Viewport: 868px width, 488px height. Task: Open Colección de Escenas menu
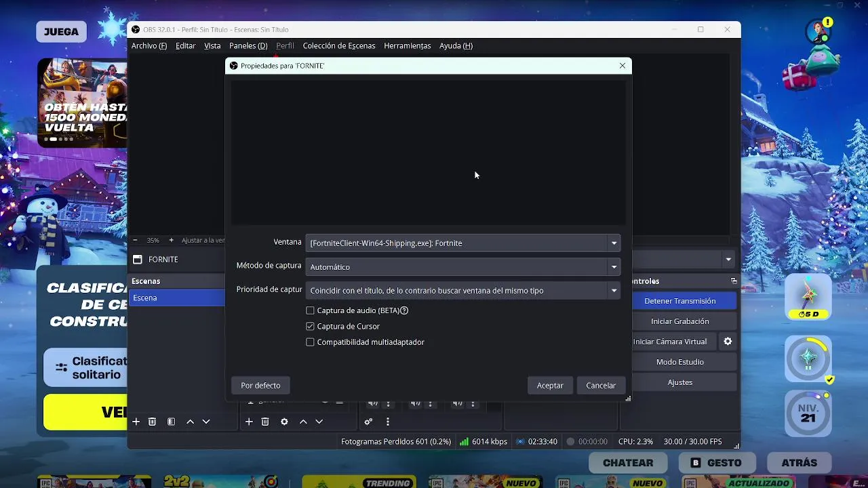pyautogui.click(x=339, y=45)
